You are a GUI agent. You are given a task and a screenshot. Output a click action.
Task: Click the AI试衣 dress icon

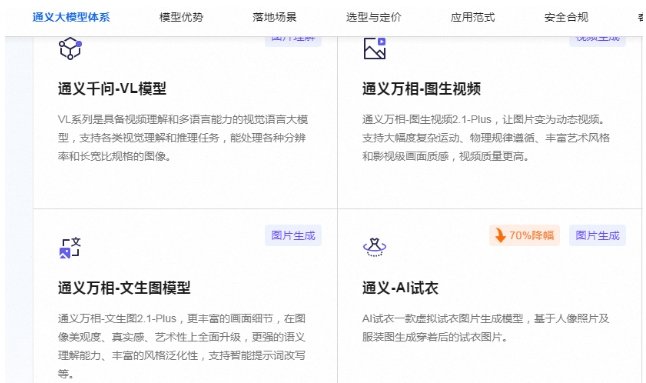(x=374, y=247)
